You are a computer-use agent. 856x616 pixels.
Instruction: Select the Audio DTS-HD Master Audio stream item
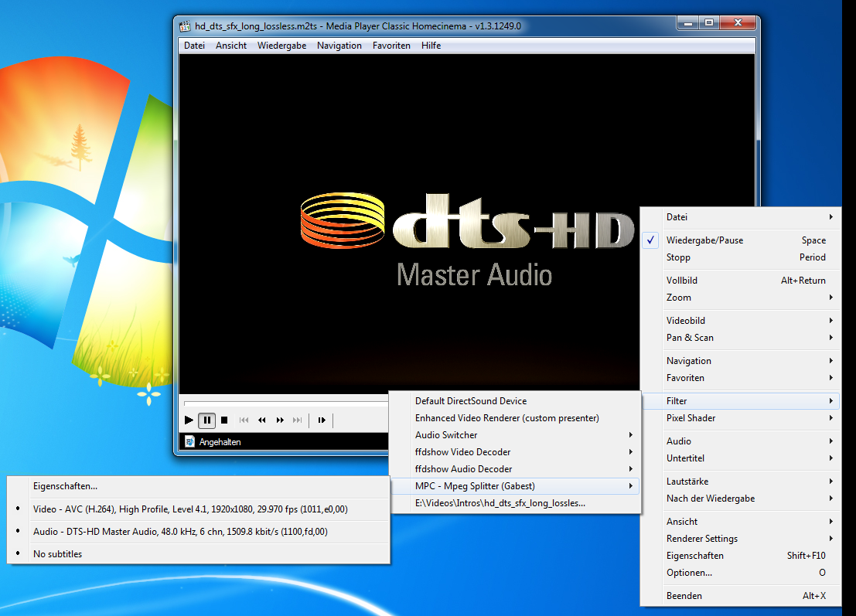199,532
